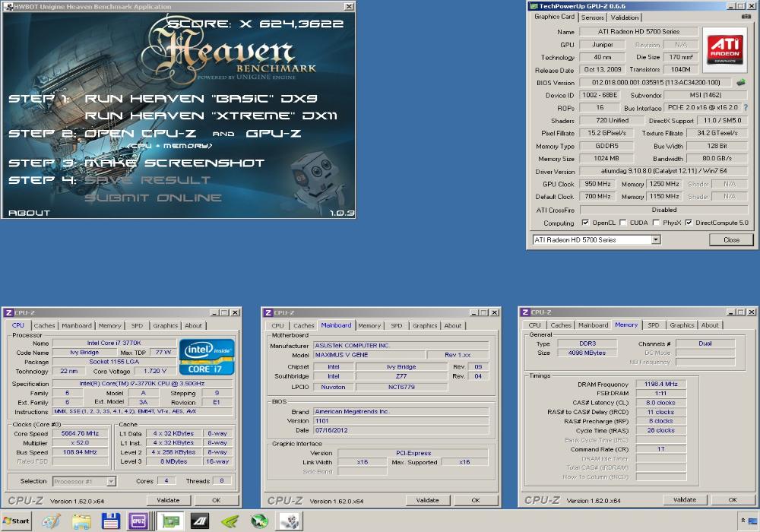The height and width of the screenshot is (532, 760).
Task: Click the GPU-Z Name field value
Action: 638,31
